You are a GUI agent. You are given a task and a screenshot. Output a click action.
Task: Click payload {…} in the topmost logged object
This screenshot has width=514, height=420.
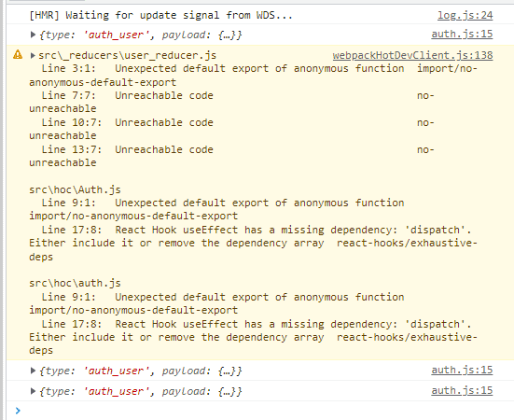click(x=201, y=35)
